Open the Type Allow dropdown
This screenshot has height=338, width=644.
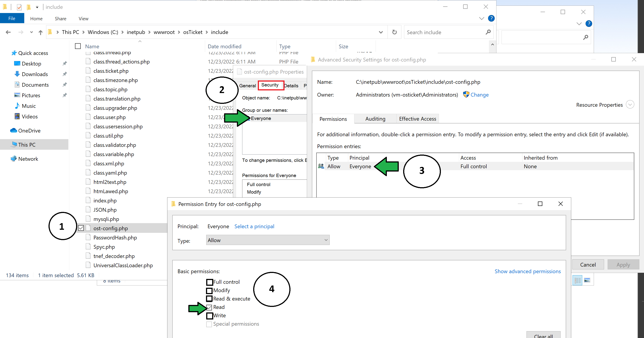pyautogui.click(x=268, y=240)
